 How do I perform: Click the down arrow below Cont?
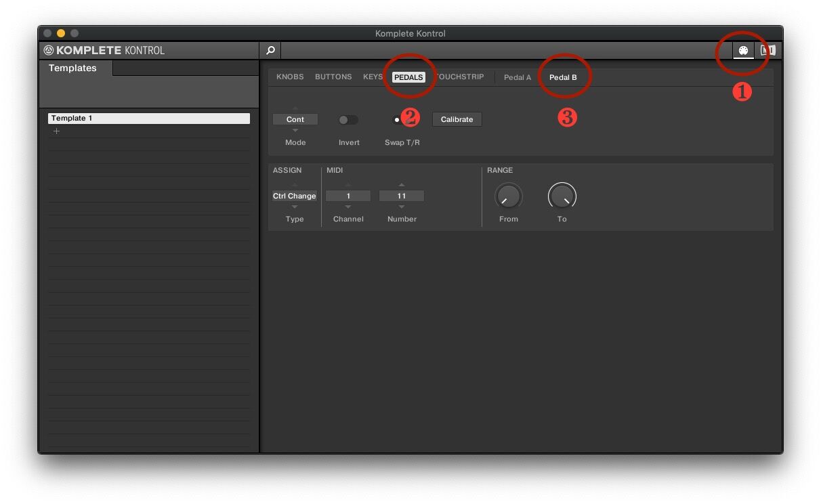click(x=295, y=130)
